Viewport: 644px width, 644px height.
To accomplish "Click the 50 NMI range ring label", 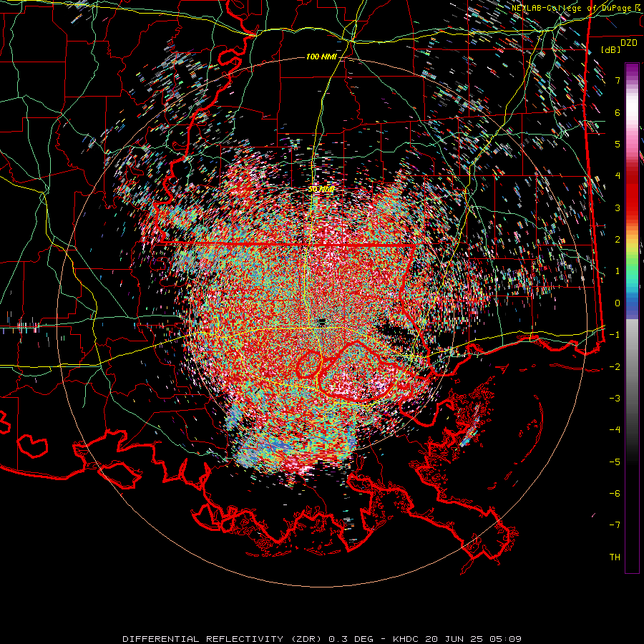I will pos(321,190).
